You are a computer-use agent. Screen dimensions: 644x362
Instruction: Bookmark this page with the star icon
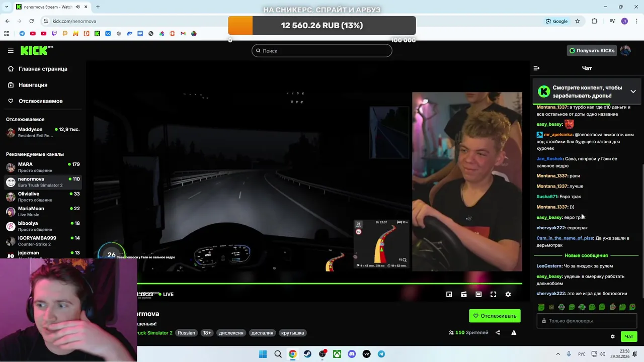pos(578,21)
